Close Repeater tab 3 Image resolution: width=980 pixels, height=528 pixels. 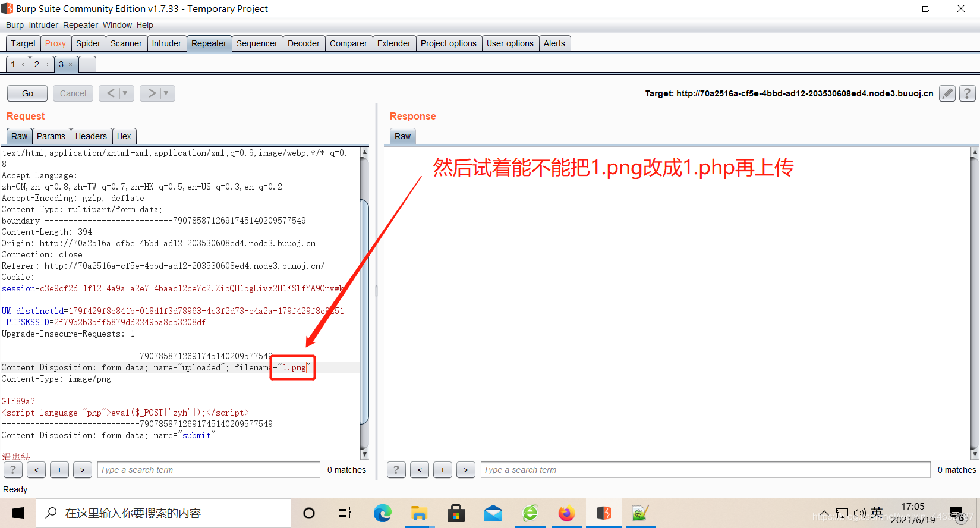70,65
